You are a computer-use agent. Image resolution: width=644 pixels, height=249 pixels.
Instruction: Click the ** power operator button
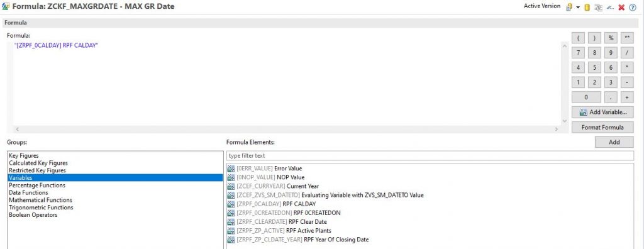pos(627,38)
